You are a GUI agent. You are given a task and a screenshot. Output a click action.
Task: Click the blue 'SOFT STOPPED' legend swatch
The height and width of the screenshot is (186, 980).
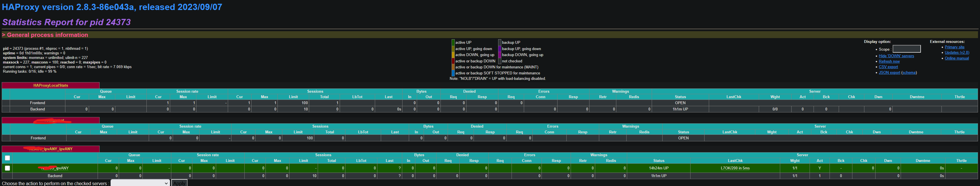[453, 73]
